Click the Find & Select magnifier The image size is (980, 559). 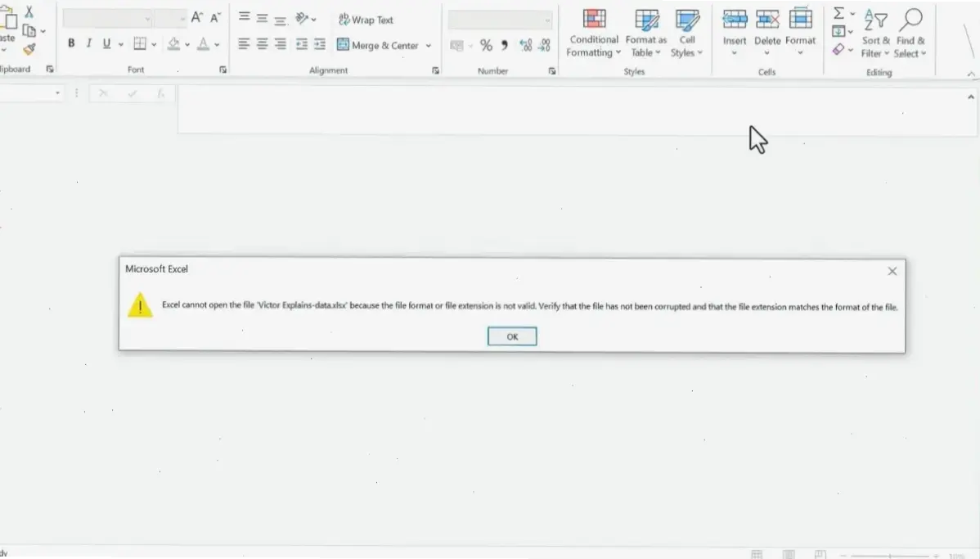click(910, 19)
